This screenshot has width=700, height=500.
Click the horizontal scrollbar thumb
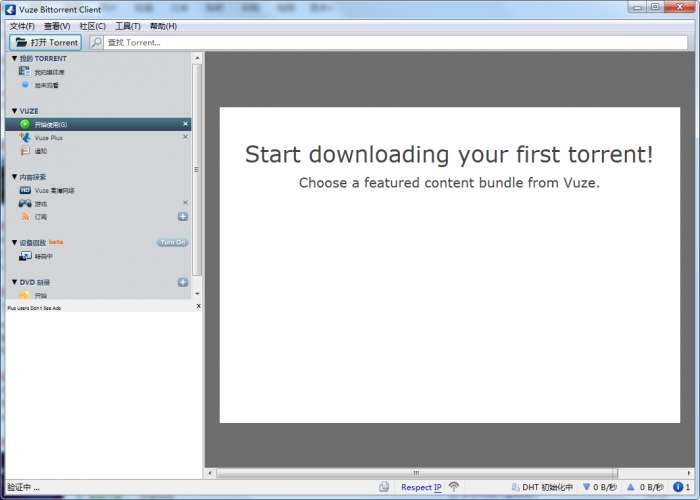(x=417, y=473)
